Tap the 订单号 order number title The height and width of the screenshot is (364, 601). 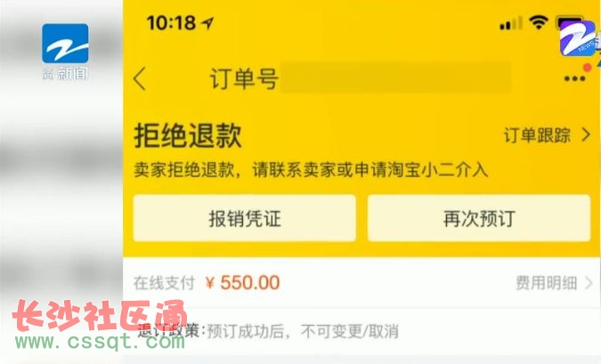[x=244, y=79]
